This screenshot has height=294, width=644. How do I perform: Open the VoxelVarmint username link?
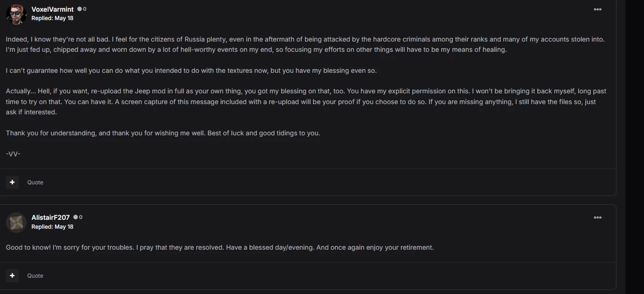click(x=52, y=9)
